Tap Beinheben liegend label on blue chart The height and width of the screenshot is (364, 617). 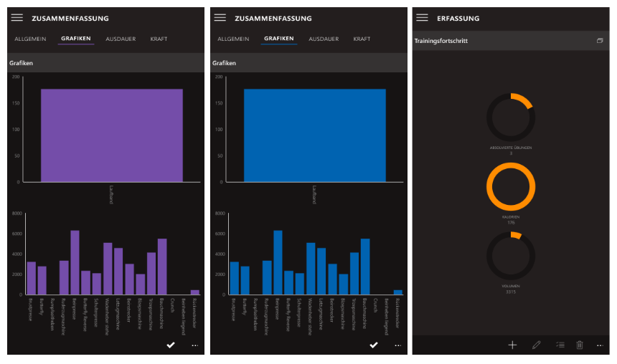click(387, 317)
